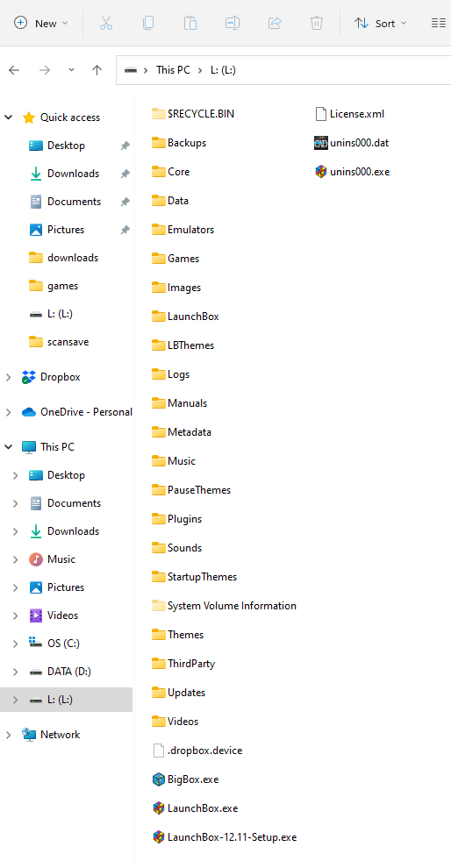Click the Copy icon in toolbar
Viewport: 451px width, 868px height.
click(148, 24)
